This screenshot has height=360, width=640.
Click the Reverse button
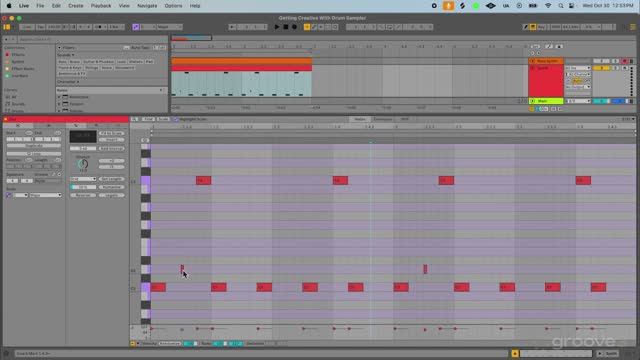pos(83,196)
